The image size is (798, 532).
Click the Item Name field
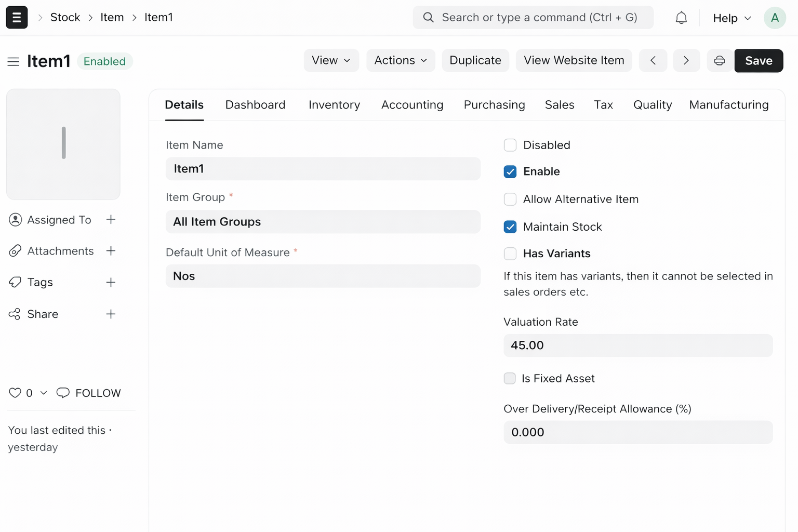[323, 169]
